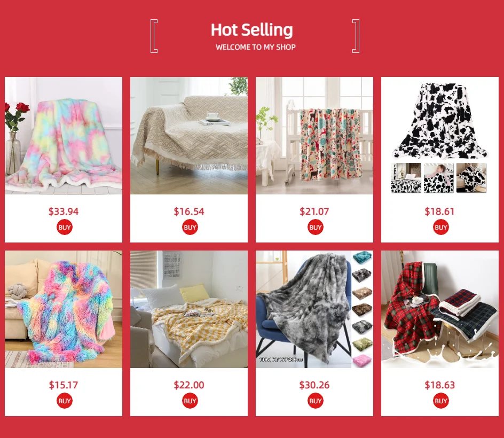
Task: Open the pastel tie-dye blanket product image
Action: tap(64, 135)
